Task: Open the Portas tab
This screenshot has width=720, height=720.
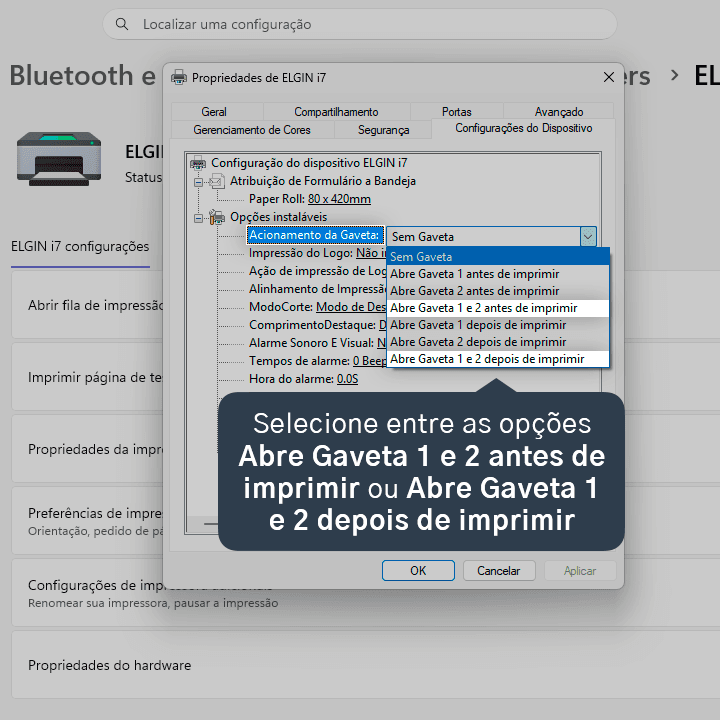Action: (456, 112)
